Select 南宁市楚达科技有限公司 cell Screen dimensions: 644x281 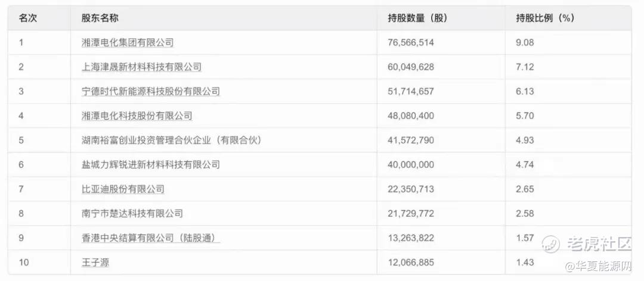coord(132,213)
